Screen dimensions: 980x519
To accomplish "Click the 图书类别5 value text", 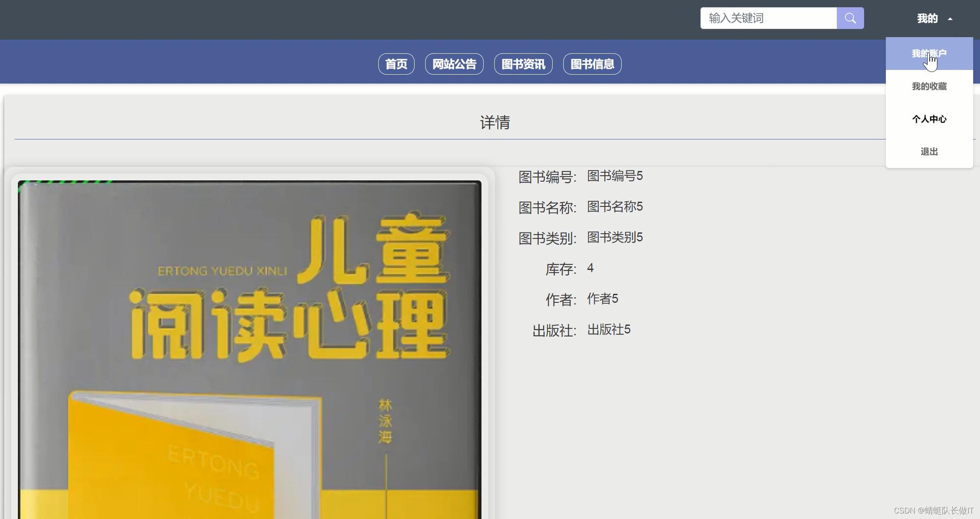I will pyautogui.click(x=615, y=238).
